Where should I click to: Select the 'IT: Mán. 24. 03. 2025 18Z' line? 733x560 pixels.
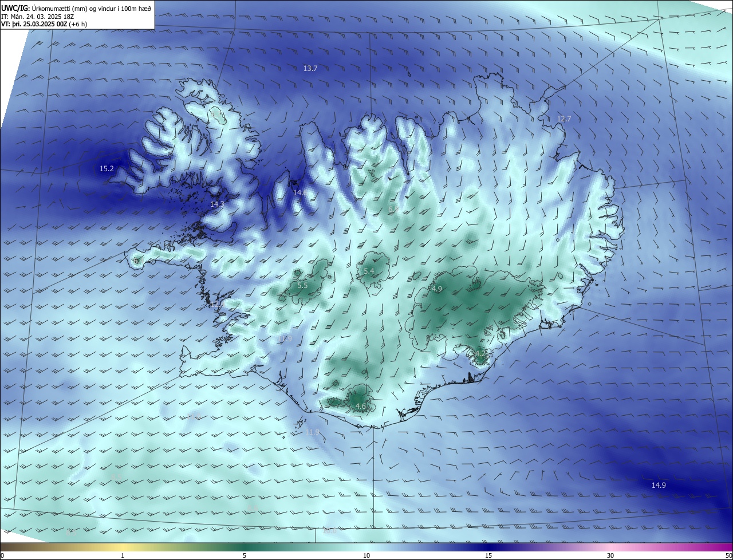tap(37, 16)
